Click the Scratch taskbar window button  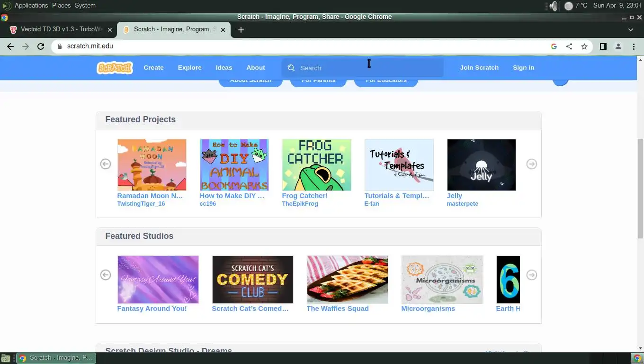56,358
